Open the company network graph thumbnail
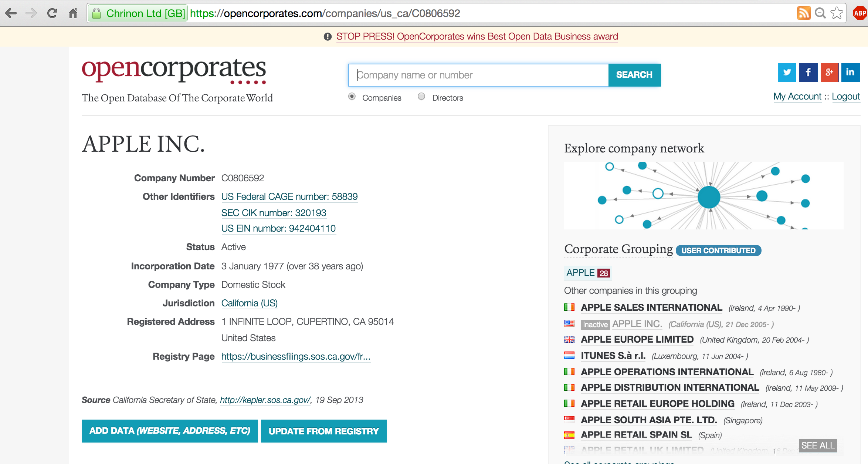Image resolution: width=868 pixels, height=464 pixels. coord(703,196)
